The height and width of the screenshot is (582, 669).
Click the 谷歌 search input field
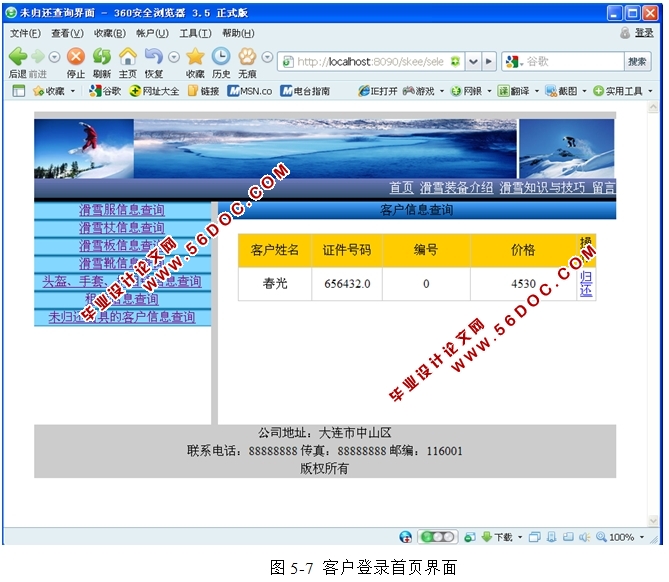574,62
